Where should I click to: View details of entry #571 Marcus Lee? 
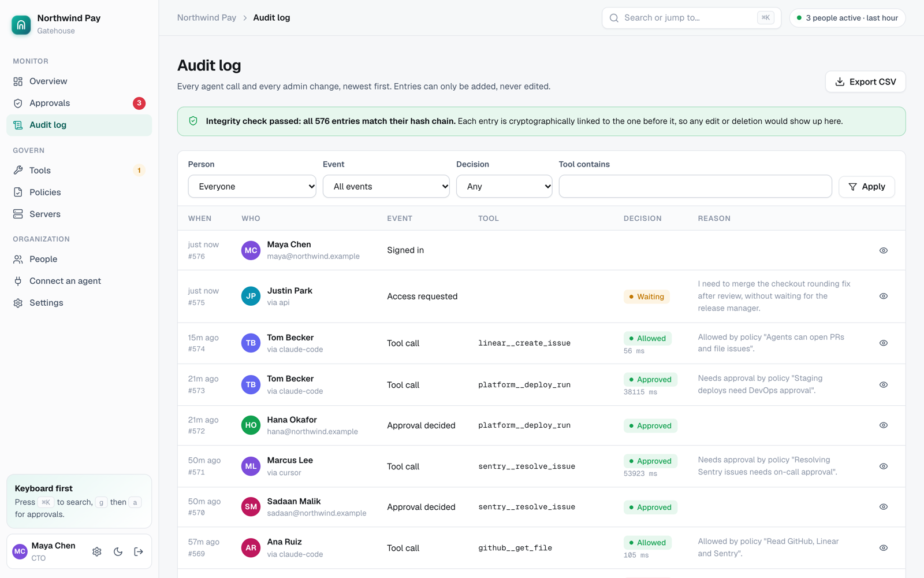(884, 466)
